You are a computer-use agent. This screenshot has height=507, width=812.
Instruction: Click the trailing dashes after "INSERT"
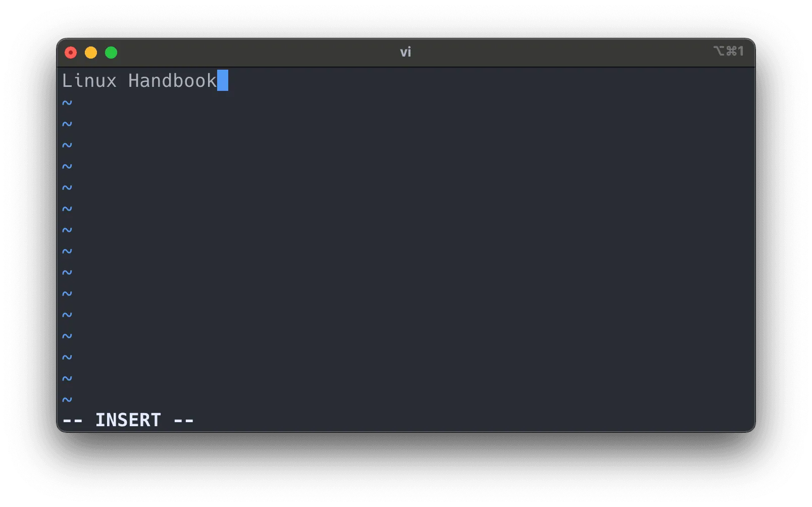point(184,420)
